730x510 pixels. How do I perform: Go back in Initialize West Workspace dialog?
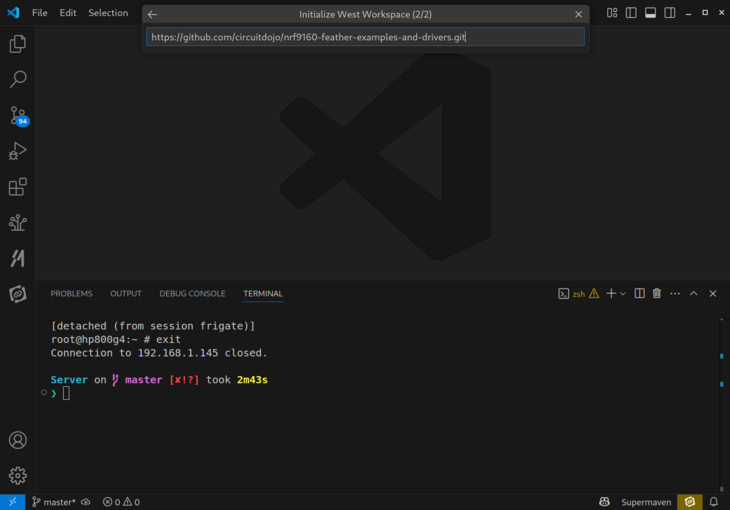[152, 14]
